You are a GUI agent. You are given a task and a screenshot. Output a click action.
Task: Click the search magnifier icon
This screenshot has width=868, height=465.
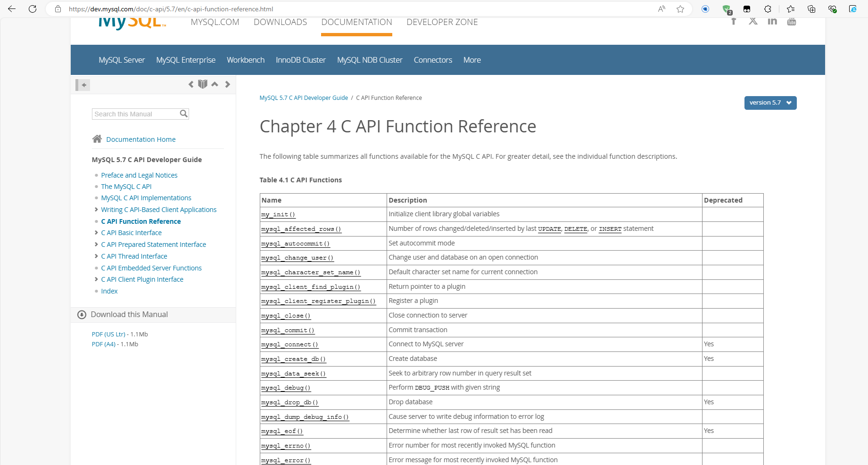tap(184, 114)
